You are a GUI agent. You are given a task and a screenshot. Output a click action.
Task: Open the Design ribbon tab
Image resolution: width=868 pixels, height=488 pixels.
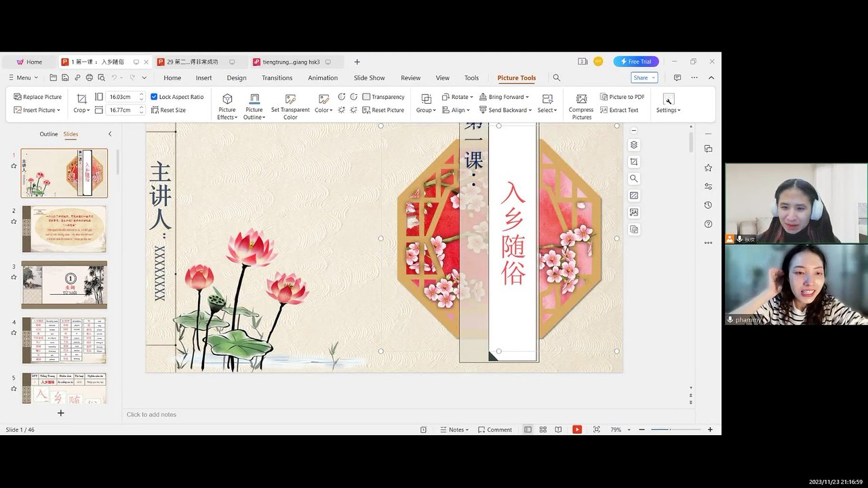237,78
